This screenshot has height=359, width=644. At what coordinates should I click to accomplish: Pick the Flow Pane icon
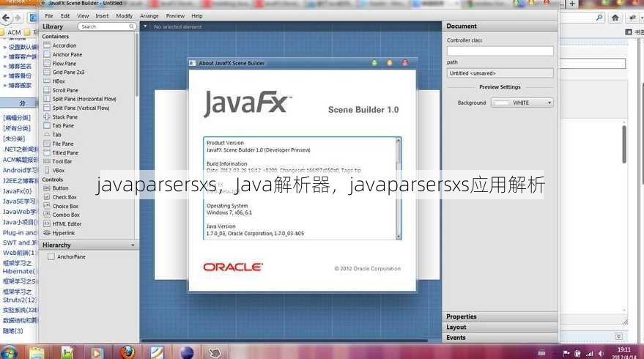pyautogui.click(x=47, y=63)
